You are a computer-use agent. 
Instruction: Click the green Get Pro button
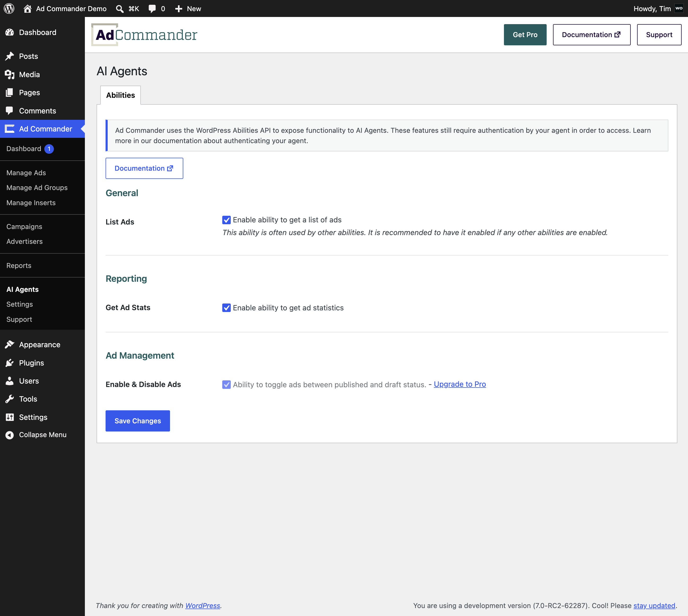pyautogui.click(x=525, y=34)
